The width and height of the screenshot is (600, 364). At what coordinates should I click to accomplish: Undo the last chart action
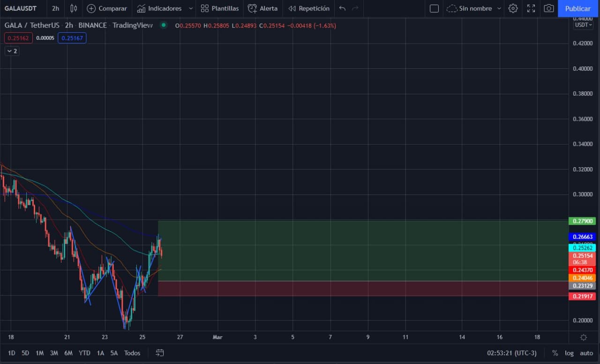(342, 8)
